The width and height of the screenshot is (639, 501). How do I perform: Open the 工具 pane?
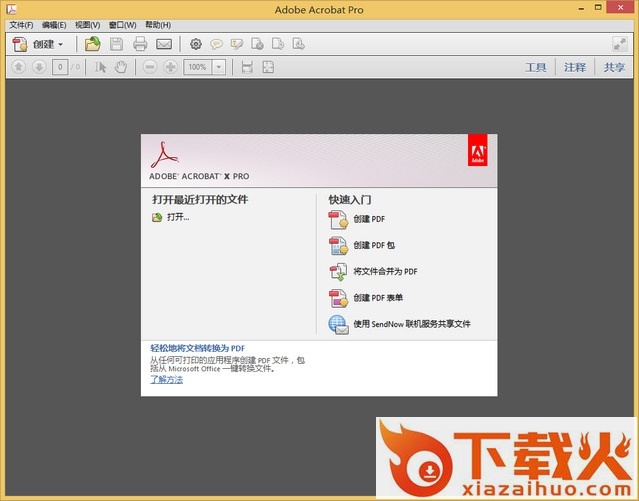(535, 67)
